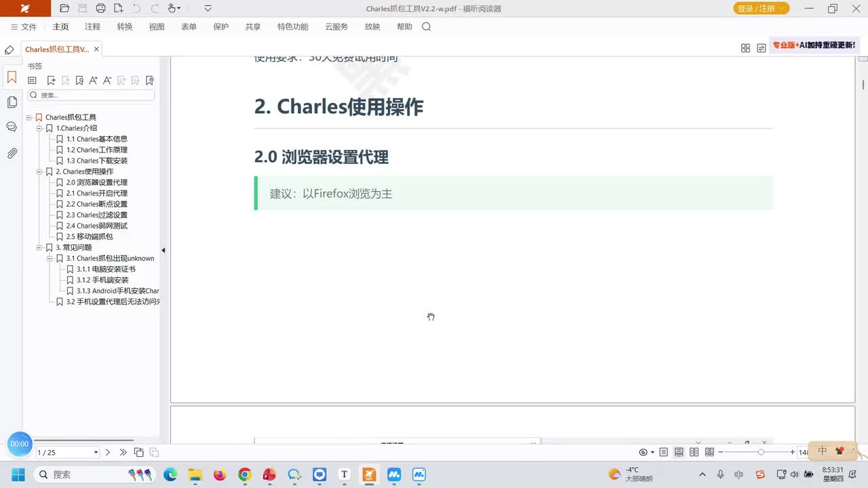The image size is (868, 488).
Task: Click the add new bookmark icon
Action: pos(51,80)
